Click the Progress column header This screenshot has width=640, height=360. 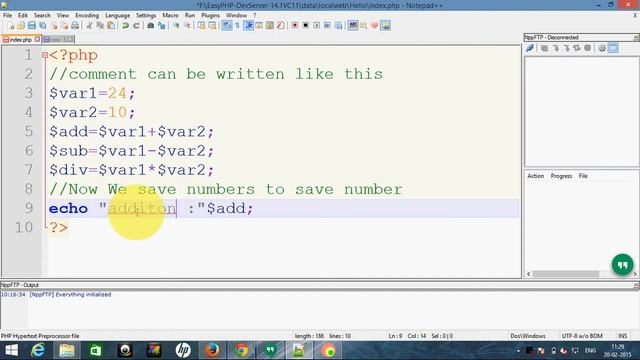(x=561, y=176)
